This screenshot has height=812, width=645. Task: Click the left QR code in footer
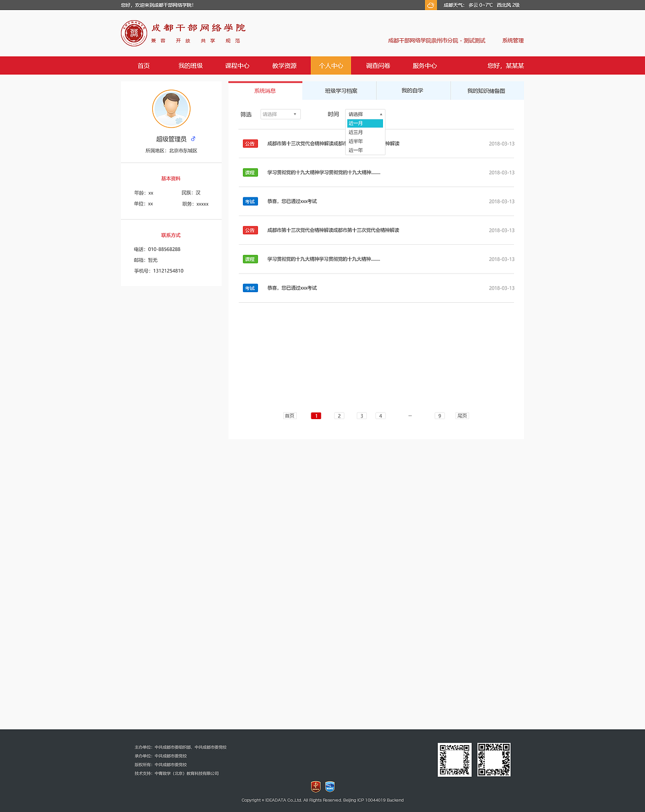click(455, 760)
